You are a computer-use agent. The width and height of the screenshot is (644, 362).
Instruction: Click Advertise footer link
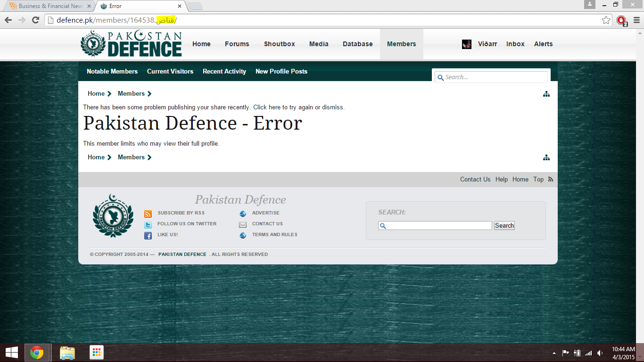[265, 213]
